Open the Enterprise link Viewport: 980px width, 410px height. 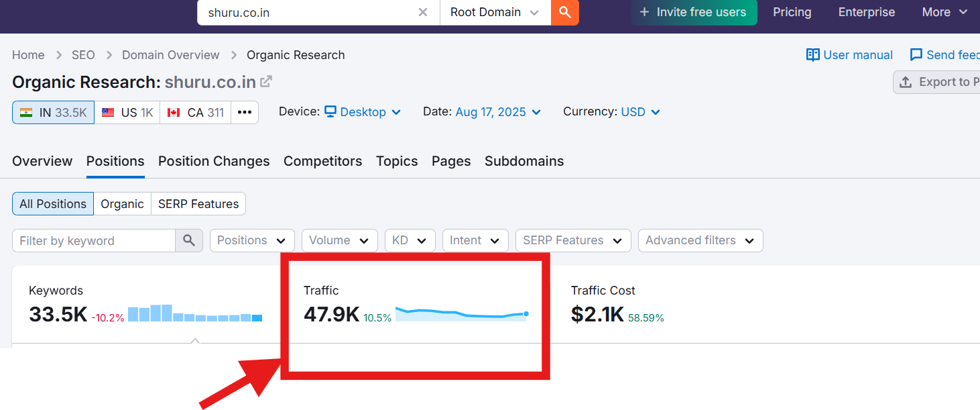click(867, 12)
